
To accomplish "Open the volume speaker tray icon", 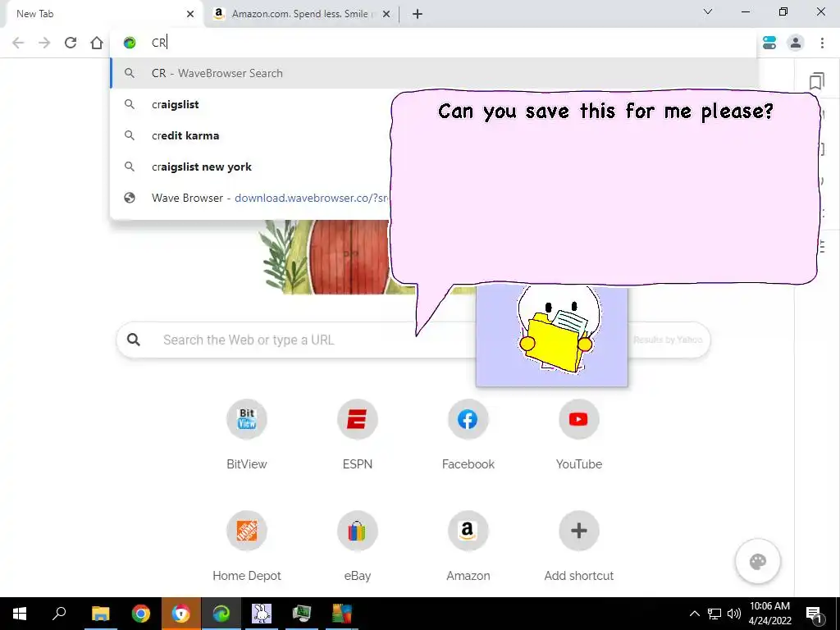I will pyautogui.click(x=734, y=614).
